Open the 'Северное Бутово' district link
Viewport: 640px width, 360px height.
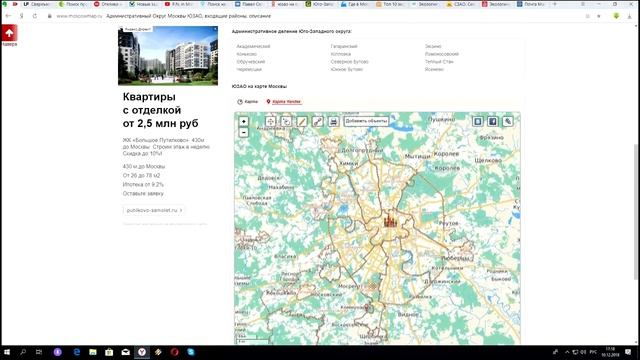[349, 62]
